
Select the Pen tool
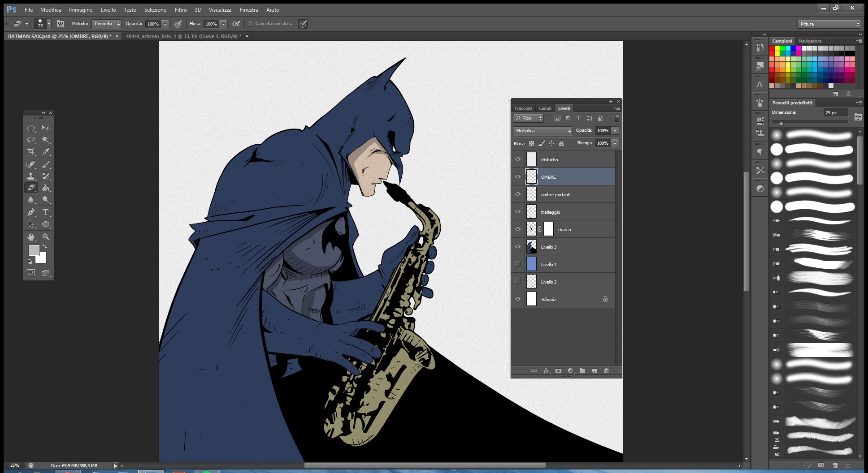point(31,212)
